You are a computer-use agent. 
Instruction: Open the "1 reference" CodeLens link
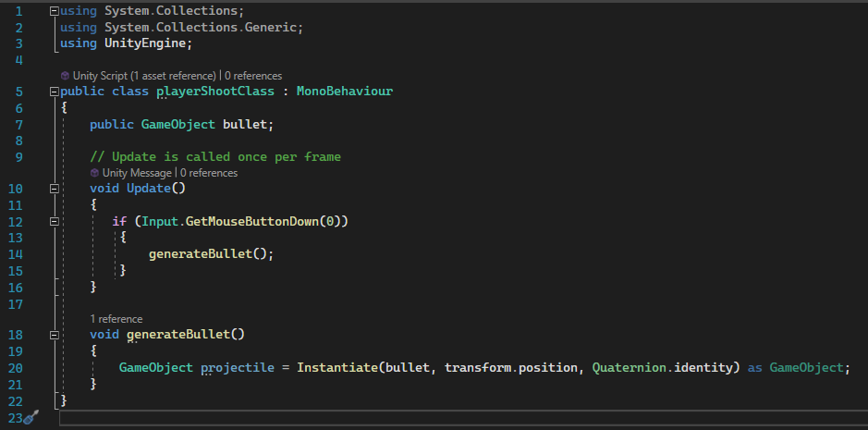tap(116, 318)
